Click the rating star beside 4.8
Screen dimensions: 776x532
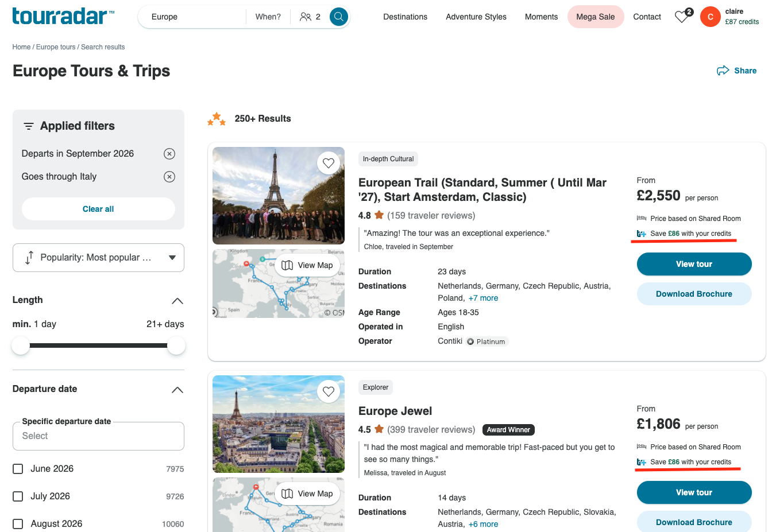pos(379,215)
